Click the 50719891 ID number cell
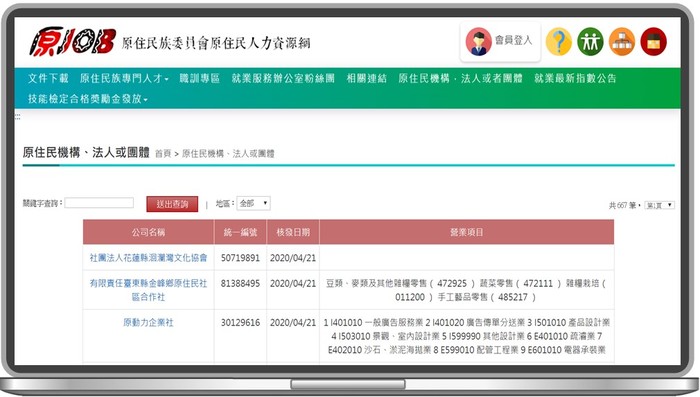Viewport: 700px width, 397px height. 240,258
